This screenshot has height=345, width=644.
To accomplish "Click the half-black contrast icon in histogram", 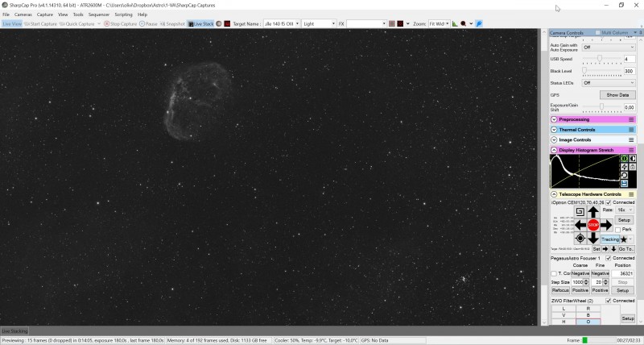I will 633,158.
